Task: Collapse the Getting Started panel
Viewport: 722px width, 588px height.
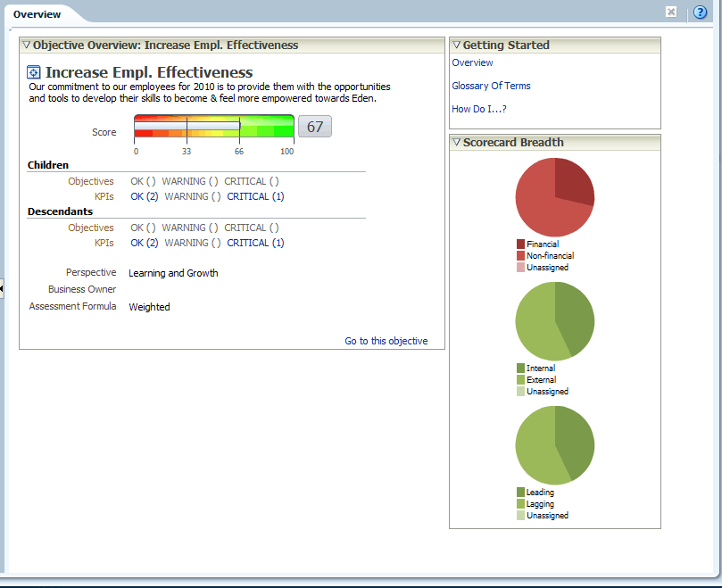Action: tap(456, 45)
